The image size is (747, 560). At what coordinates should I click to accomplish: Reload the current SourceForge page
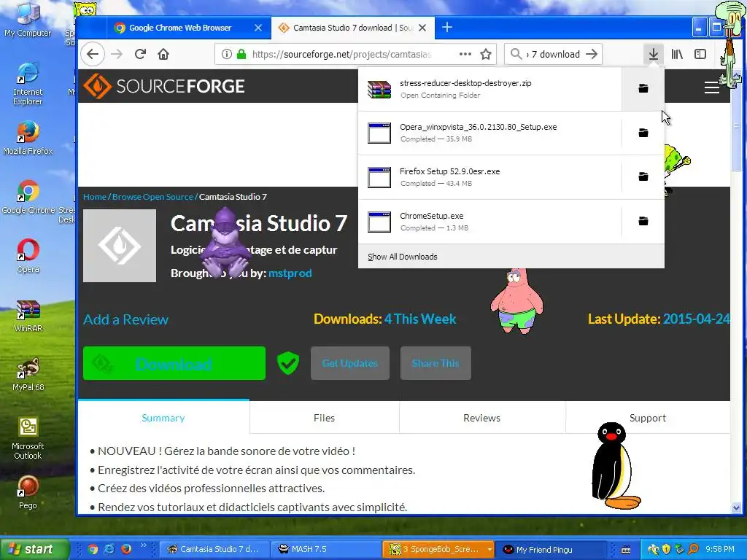[140, 54]
